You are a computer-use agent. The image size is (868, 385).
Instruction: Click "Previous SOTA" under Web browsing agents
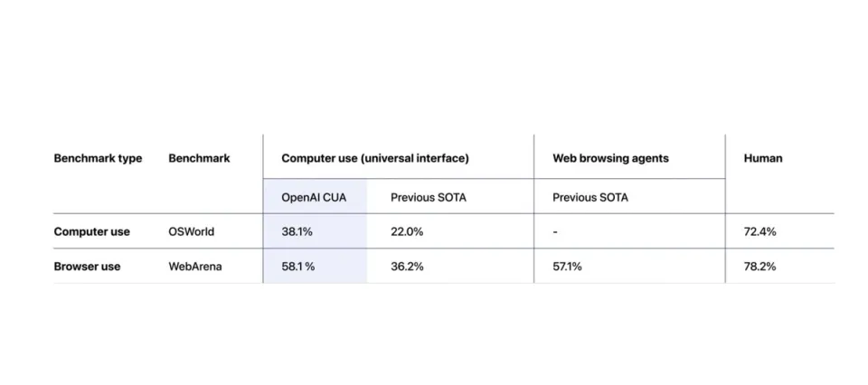click(590, 197)
